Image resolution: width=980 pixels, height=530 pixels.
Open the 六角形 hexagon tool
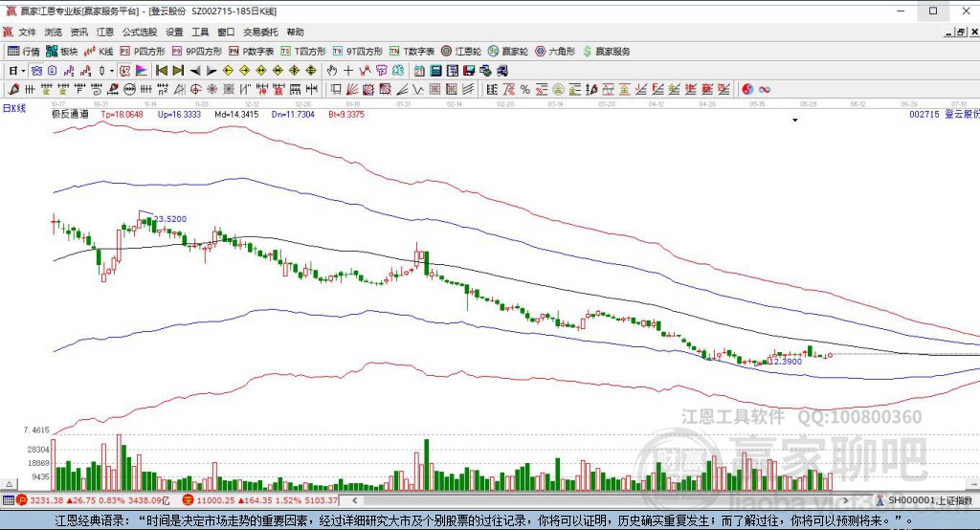click(x=555, y=52)
